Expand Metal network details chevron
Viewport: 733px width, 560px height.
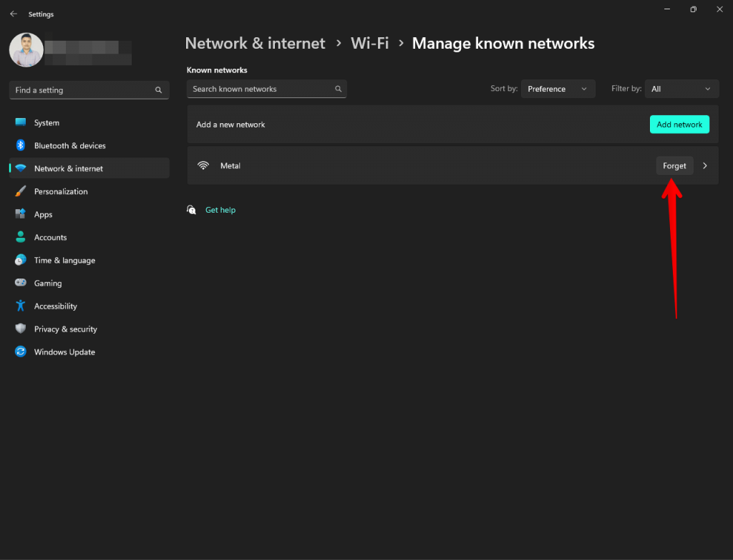pos(705,165)
